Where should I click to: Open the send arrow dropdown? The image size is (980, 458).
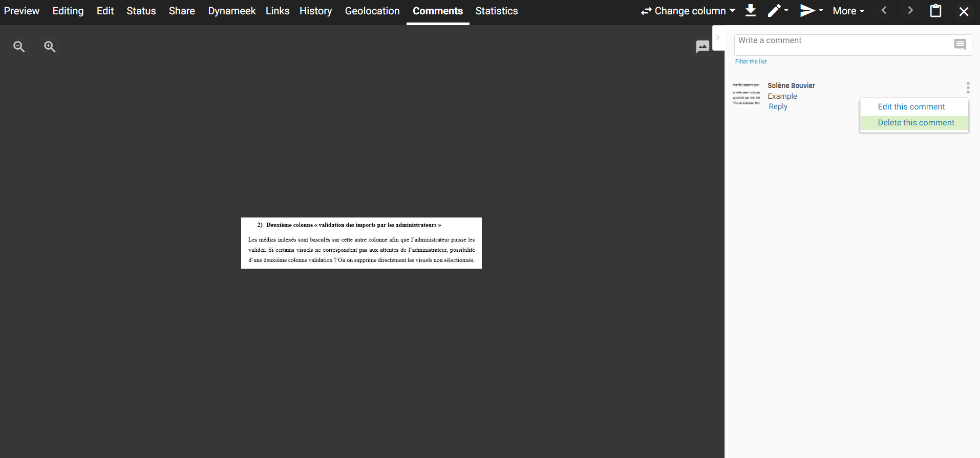811,11
